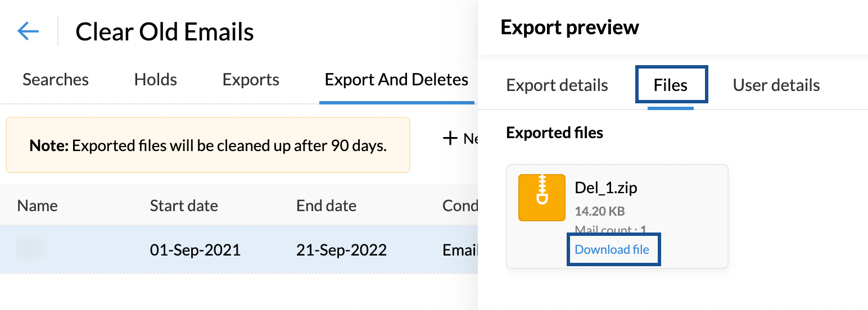Viewport: 868px width, 310px height.
Task: Click the plus icon right of the note
Action: [450, 138]
